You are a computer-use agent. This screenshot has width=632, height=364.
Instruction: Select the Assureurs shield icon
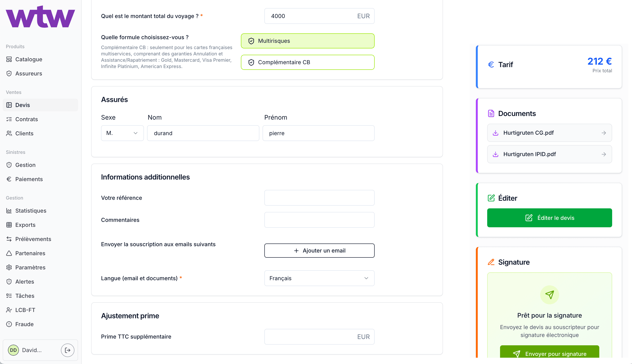click(x=9, y=73)
